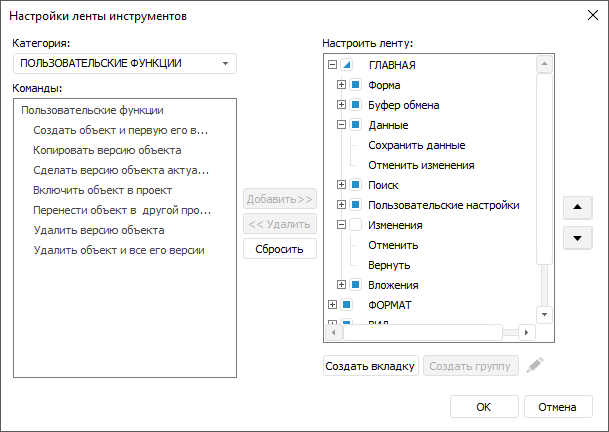Click the move up arrow button
This screenshot has width=609, height=432.
(x=577, y=208)
